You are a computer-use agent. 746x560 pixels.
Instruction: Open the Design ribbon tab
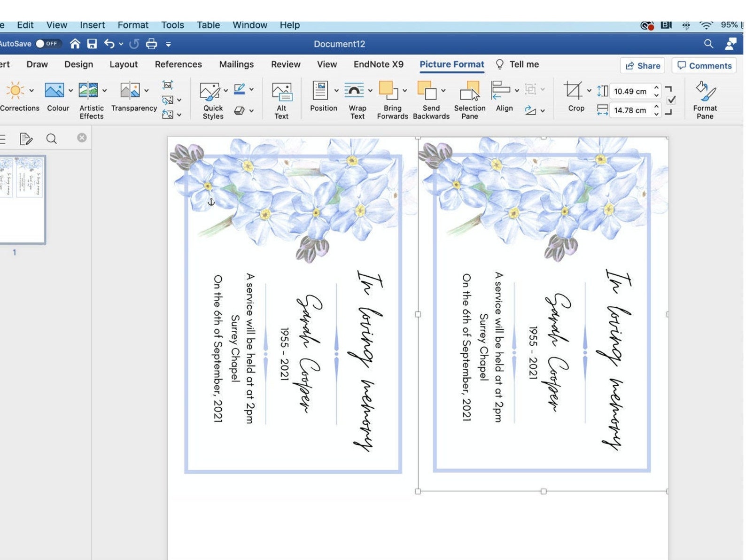(x=78, y=64)
